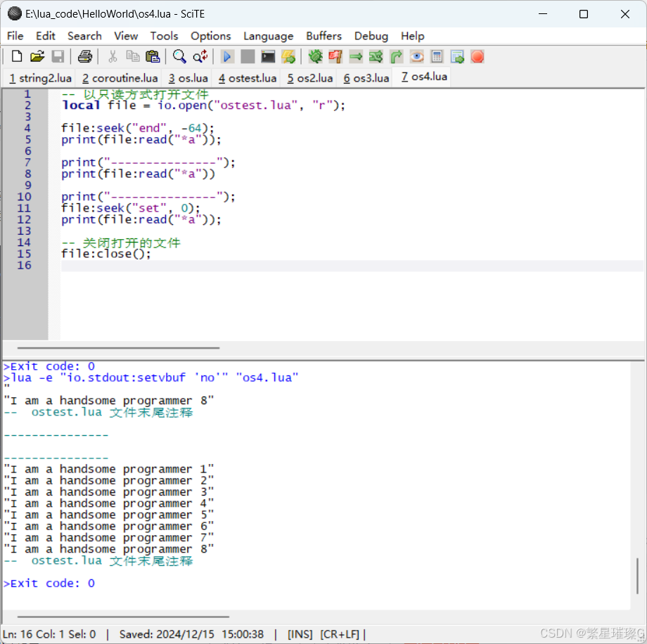
Task: Click line number 11 in the margin
Action: coord(24,208)
